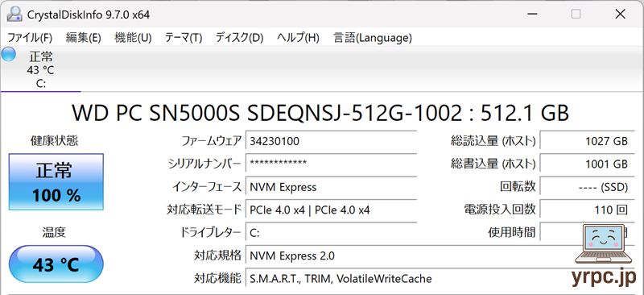Click the 総書込量 (ホスト) label
The height and width of the screenshot is (295, 644).
(x=493, y=164)
